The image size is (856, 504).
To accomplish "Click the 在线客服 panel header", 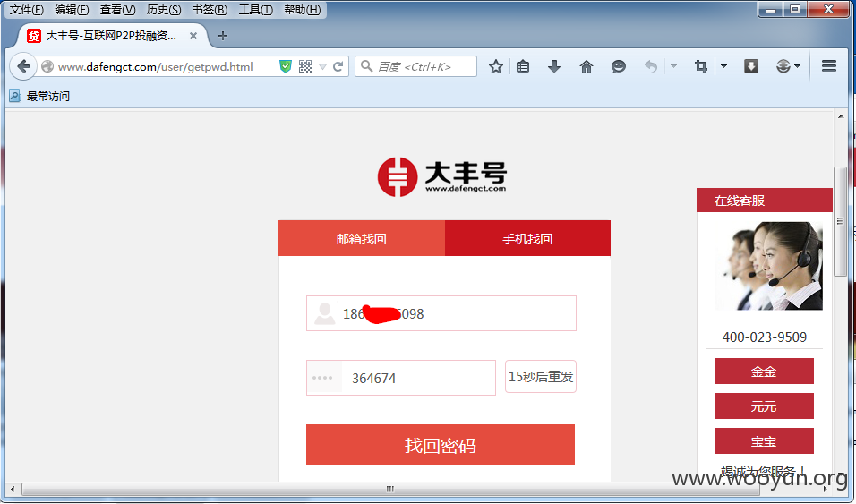I will pyautogui.click(x=765, y=201).
